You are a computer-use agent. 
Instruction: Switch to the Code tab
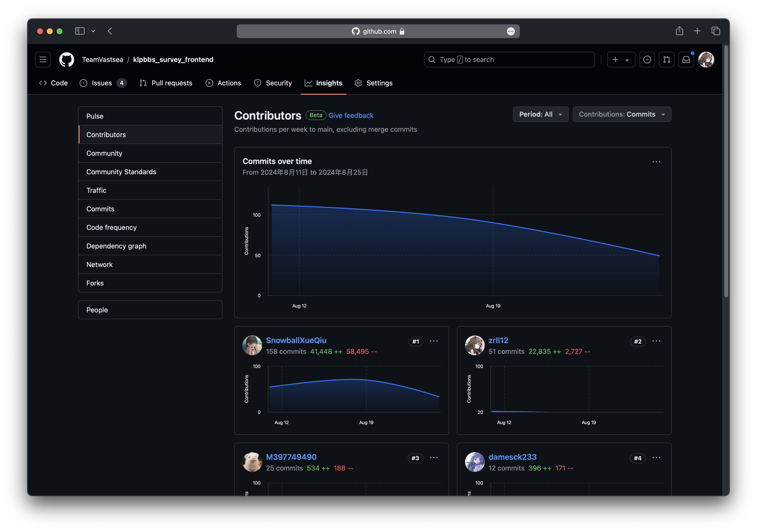pyautogui.click(x=53, y=83)
